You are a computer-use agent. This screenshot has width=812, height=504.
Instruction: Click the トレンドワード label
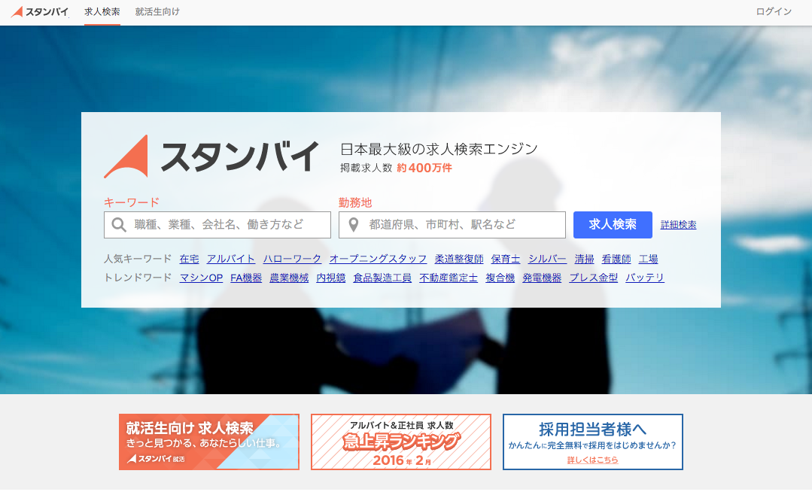pos(138,278)
